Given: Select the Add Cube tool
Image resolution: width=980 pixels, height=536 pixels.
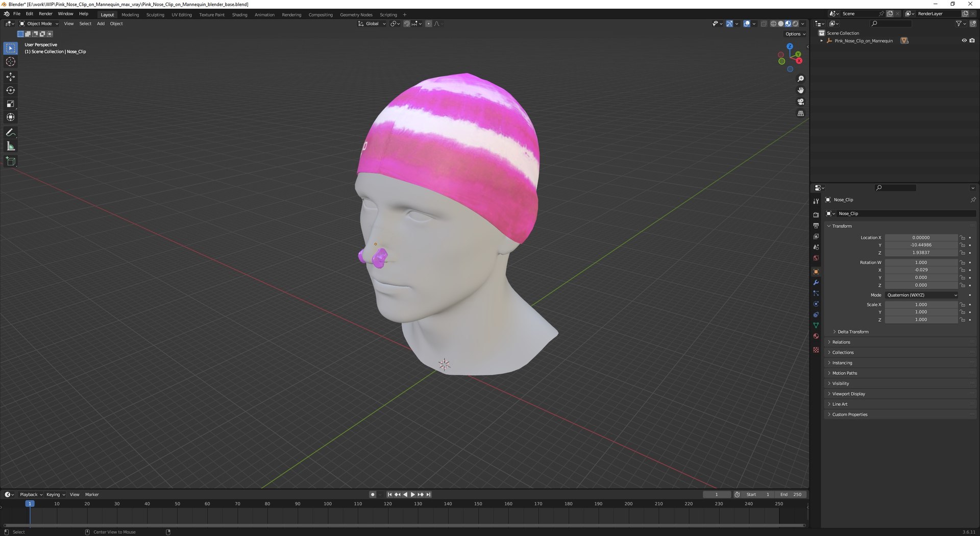Looking at the screenshot, I should [11, 161].
